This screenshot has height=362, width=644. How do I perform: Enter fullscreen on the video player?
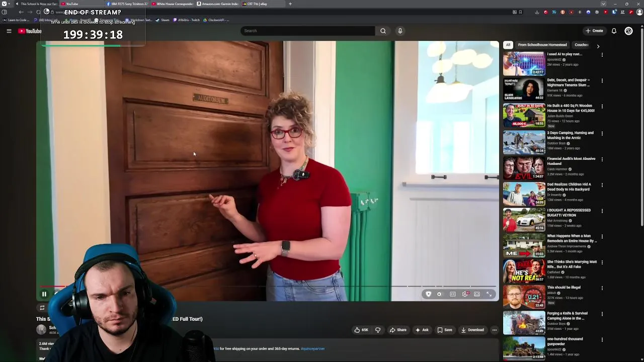pyautogui.click(x=489, y=294)
